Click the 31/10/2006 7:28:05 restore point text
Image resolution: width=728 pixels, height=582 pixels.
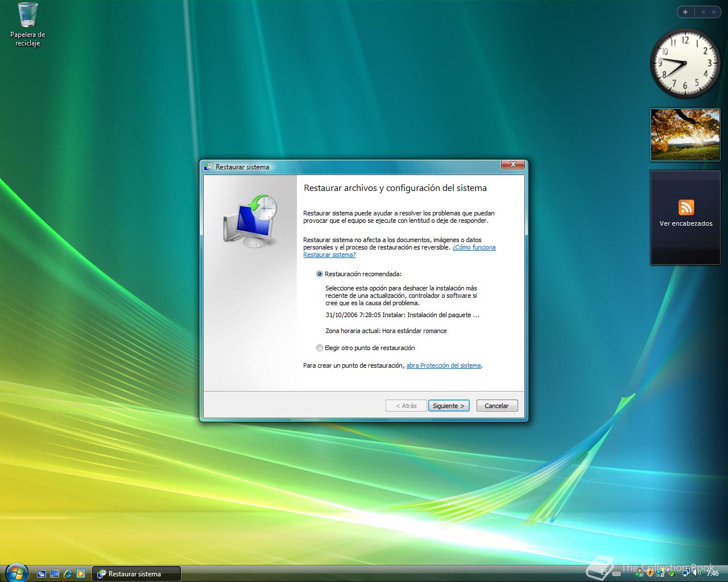point(402,315)
